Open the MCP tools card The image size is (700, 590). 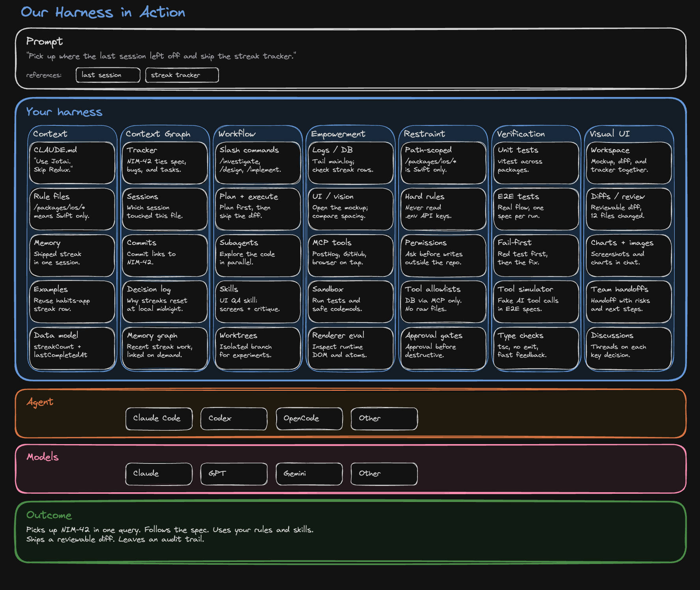pos(351,256)
